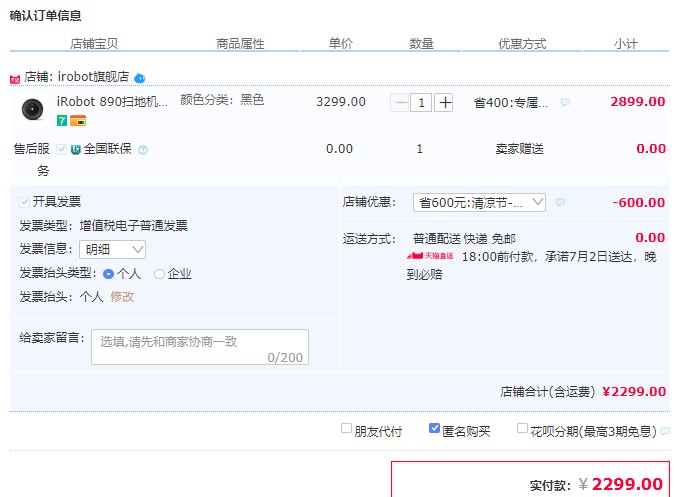Click the 小计 column header
Screen dimensions: 674x497
click(x=626, y=43)
